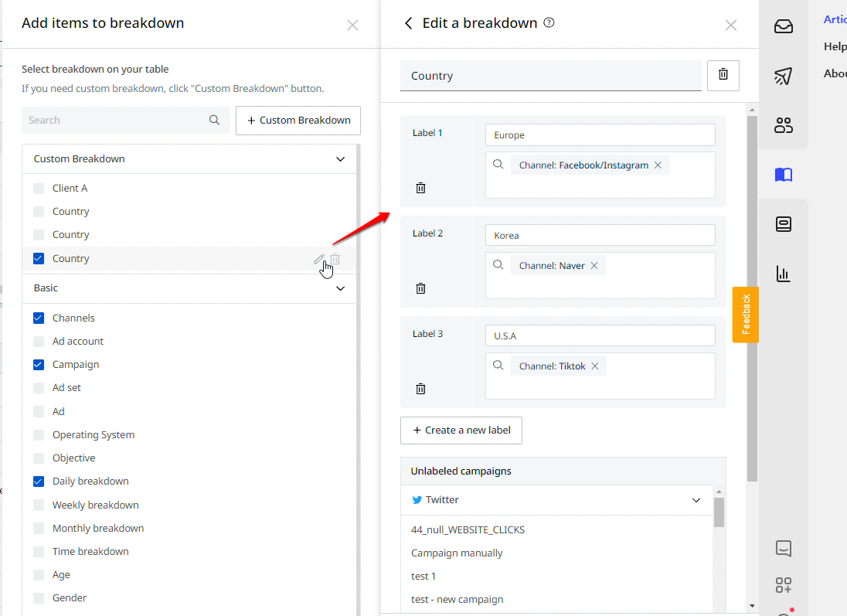Select the test 1 campaign
Image resolution: width=847 pixels, height=616 pixels.
pos(423,577)
